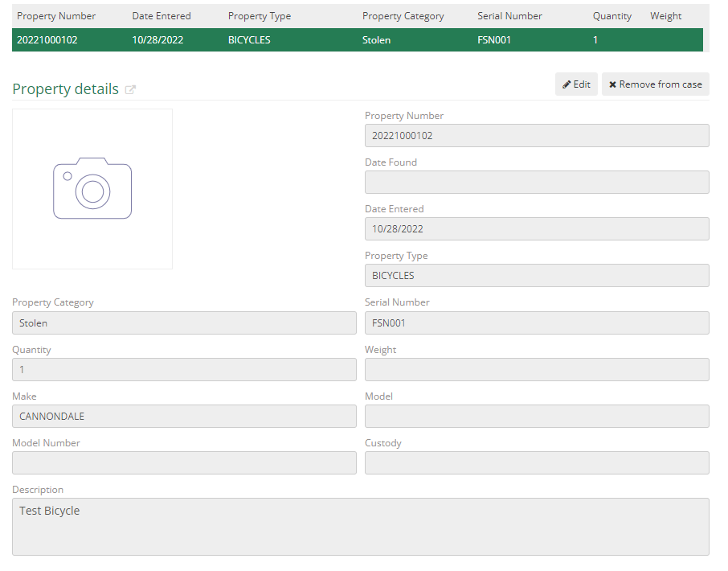This screenshot has width=728, height=571.
Task: Click the Serial Number column header
Action: [509, 15]
